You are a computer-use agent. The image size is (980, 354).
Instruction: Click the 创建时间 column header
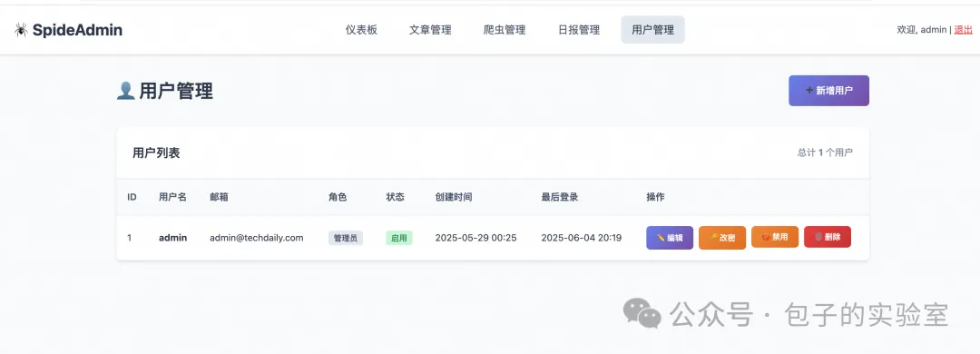click(x=454, y=197)
